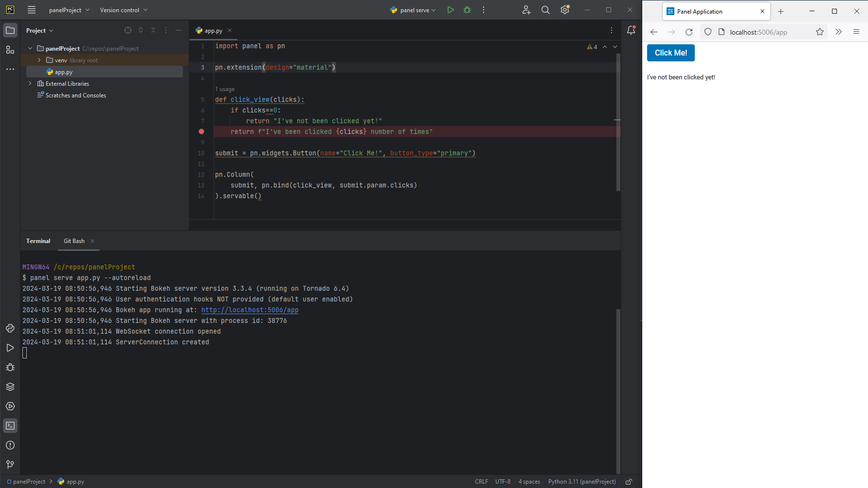The height and width of the screenshot is (488, 868).
Task: Open the localhost:5006/app terminal link
Action: click(250, 310)
